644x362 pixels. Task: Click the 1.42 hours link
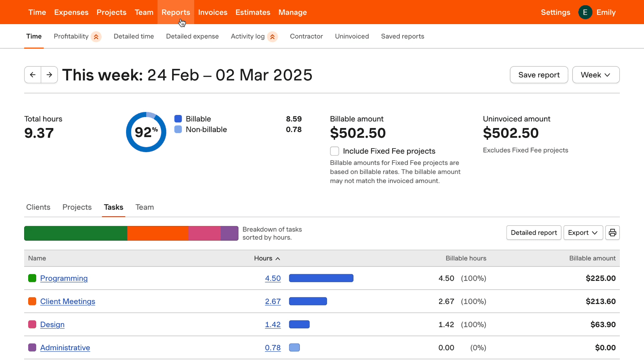(x=273, y=324)
